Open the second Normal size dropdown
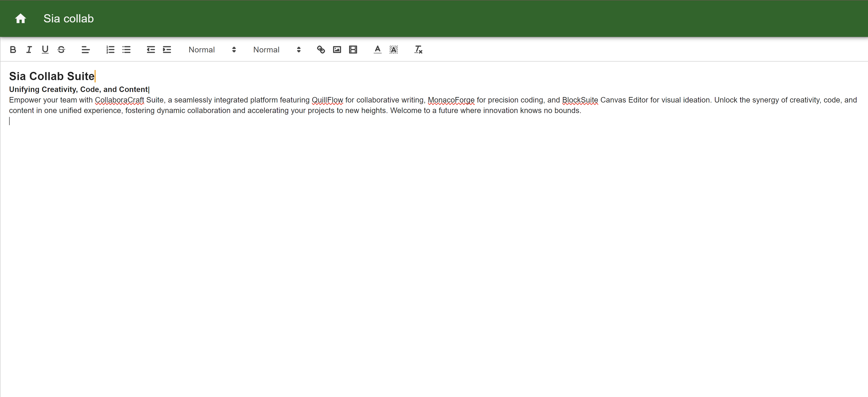Screen dimensions: 868x397 click(x=277, y=50)
